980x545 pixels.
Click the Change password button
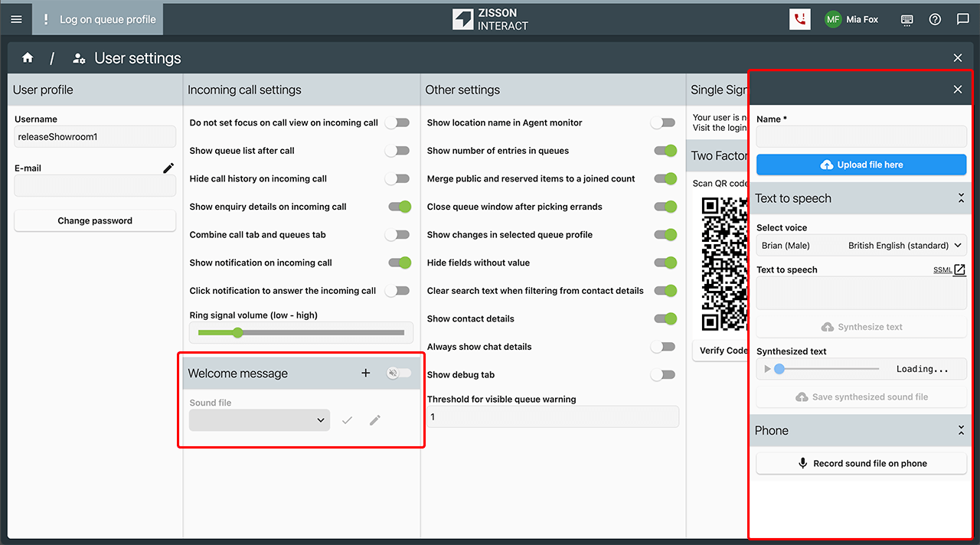(x=95, y=220)
